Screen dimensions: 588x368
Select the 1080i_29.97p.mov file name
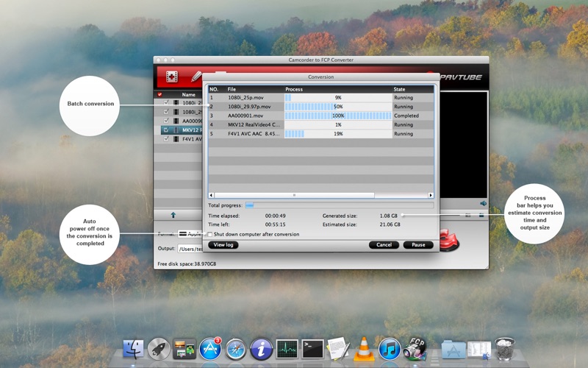click(x=249, y=107)
